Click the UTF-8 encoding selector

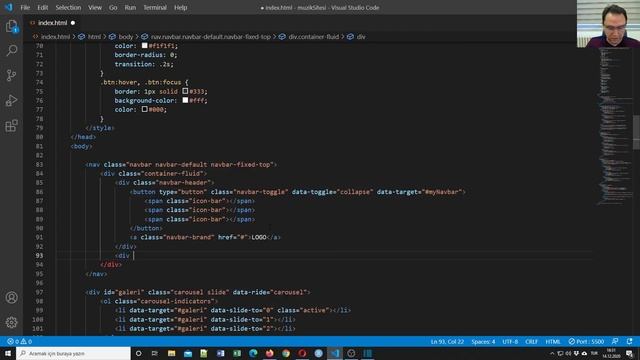point(510,341)
